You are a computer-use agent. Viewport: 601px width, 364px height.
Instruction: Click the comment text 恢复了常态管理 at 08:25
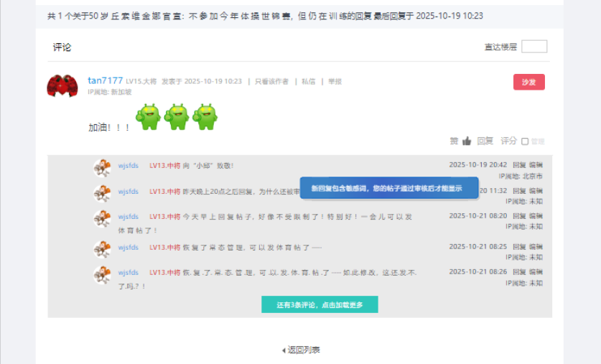tap(252, 248)
